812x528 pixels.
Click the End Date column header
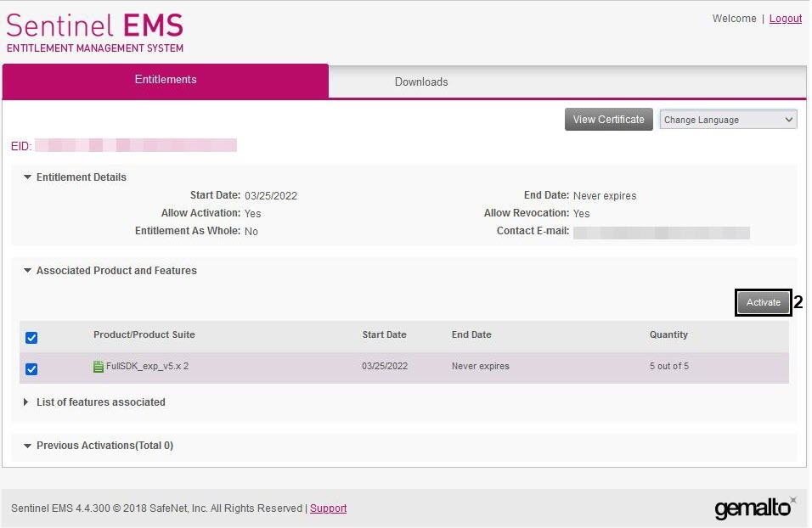[x=471, y=335]
